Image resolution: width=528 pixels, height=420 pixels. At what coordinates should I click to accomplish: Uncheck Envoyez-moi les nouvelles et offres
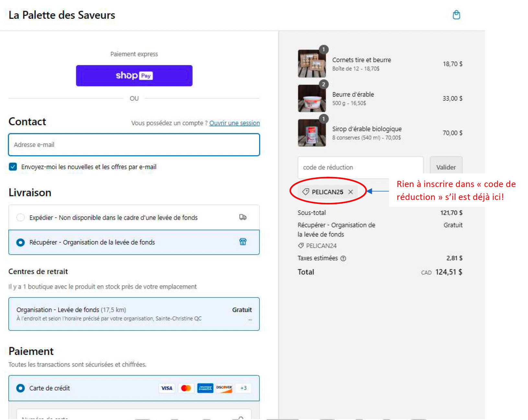[x=13, y=167]
